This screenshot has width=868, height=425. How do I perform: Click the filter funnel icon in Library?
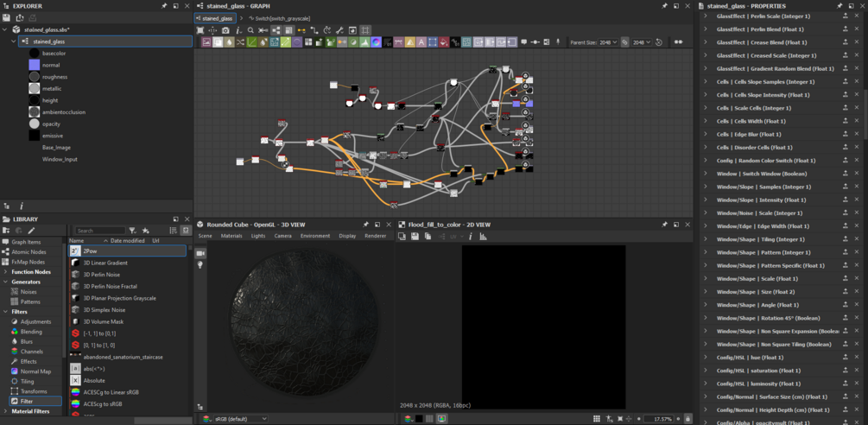click(132, 231)
